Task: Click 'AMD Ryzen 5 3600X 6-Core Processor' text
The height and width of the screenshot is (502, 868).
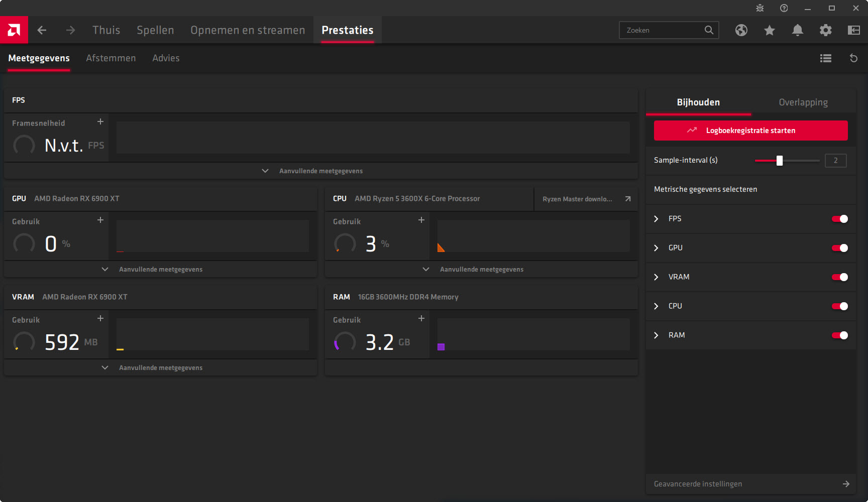Action: click(x=417, y=199)
